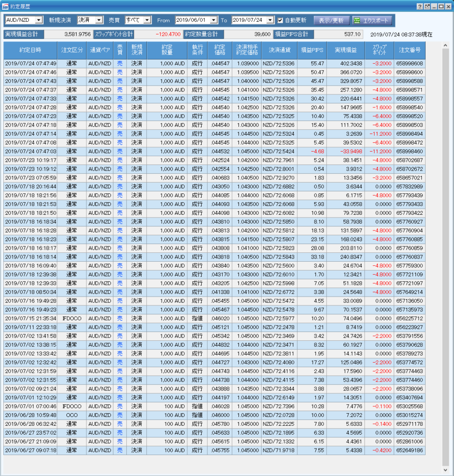
Task: Toggle the 自動更新 checkbox
Action: (x=280, y=20)
